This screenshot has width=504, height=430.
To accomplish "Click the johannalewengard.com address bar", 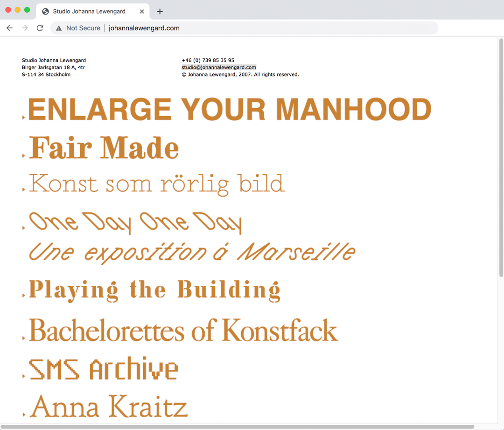I will tap(244, 28).
